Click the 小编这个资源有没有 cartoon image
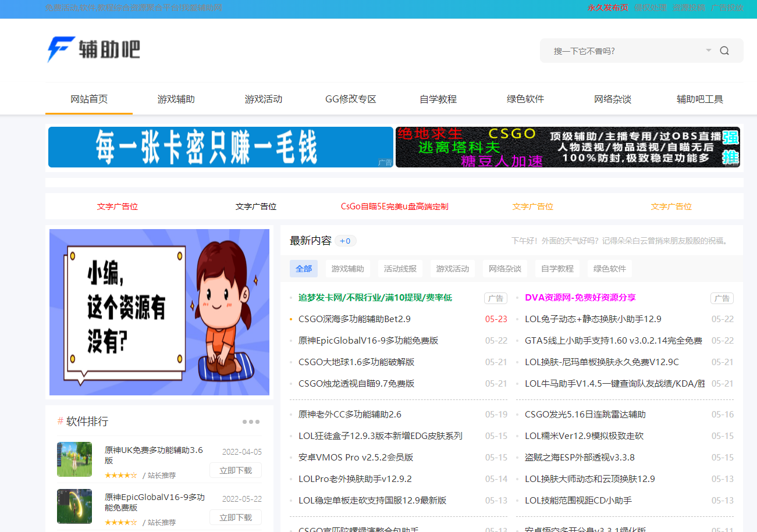757x532 pixels. (x=159, y=312)
